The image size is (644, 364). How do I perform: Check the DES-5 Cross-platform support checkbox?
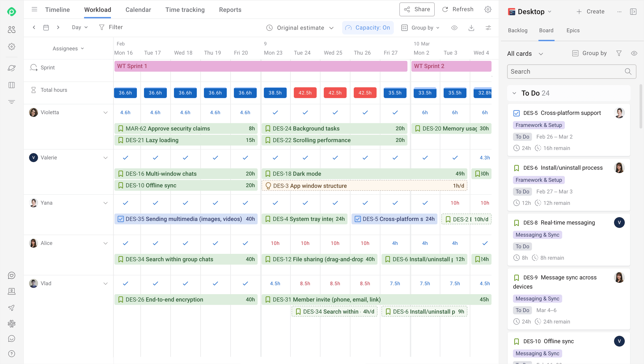[x=517, y=113]
